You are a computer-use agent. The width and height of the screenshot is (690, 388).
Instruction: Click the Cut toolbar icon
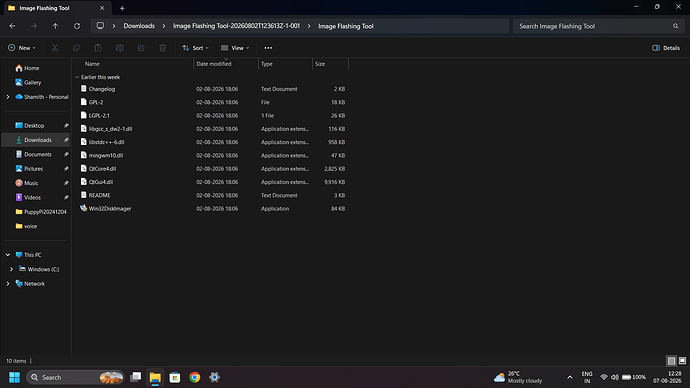click(x=55, y=48)
